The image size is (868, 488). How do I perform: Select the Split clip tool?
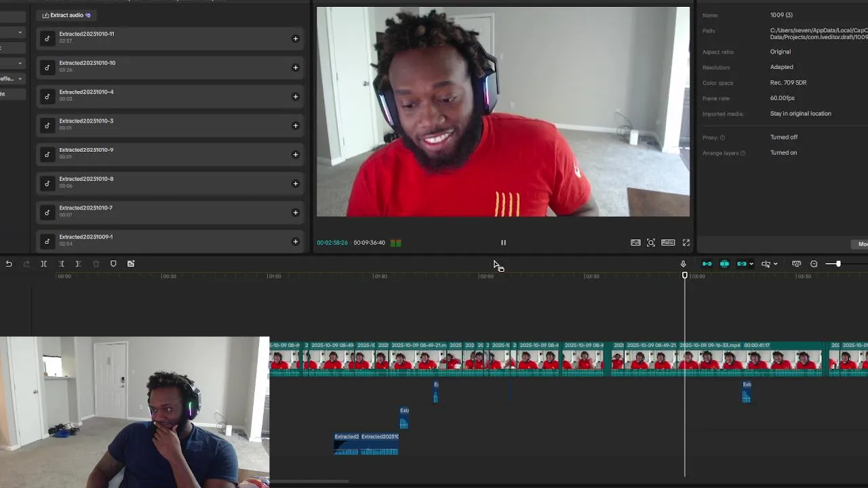(43, 264)
